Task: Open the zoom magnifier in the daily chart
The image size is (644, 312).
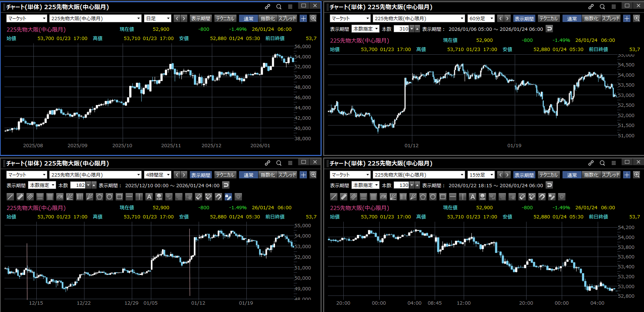Action: click(313, 18)
